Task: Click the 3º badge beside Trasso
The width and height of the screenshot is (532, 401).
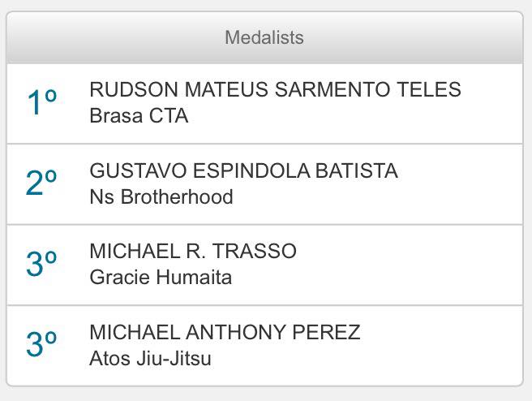Action: [x=41, y=263]
